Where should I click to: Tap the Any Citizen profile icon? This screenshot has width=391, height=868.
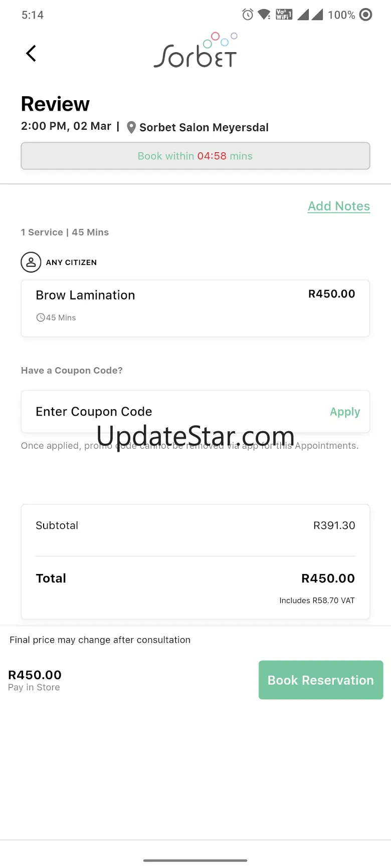click(31, 262)
